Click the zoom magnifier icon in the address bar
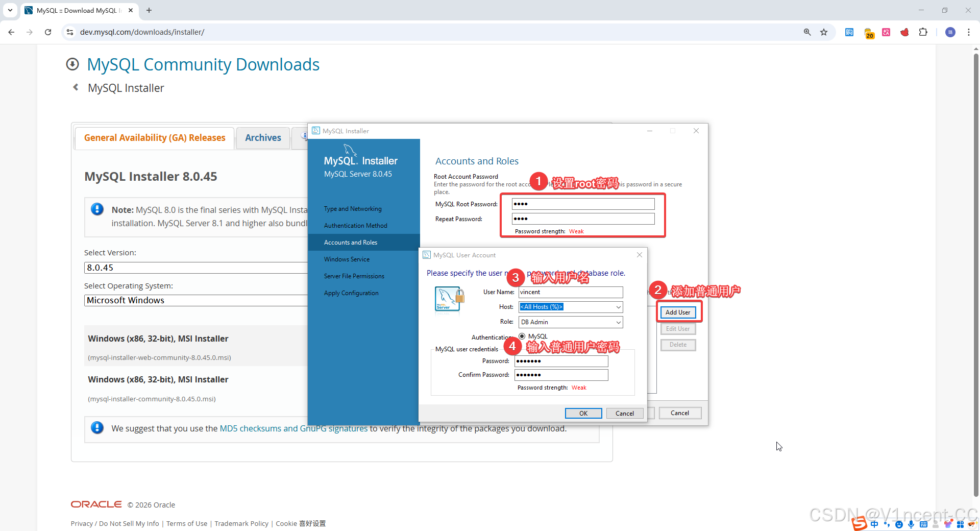The image size is (980, 531). pos(807,32)
